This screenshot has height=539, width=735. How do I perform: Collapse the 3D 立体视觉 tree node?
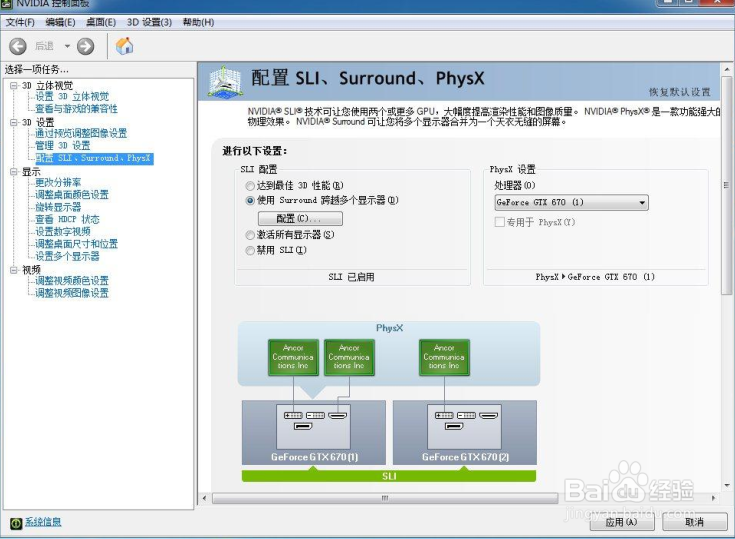[15, 85]
